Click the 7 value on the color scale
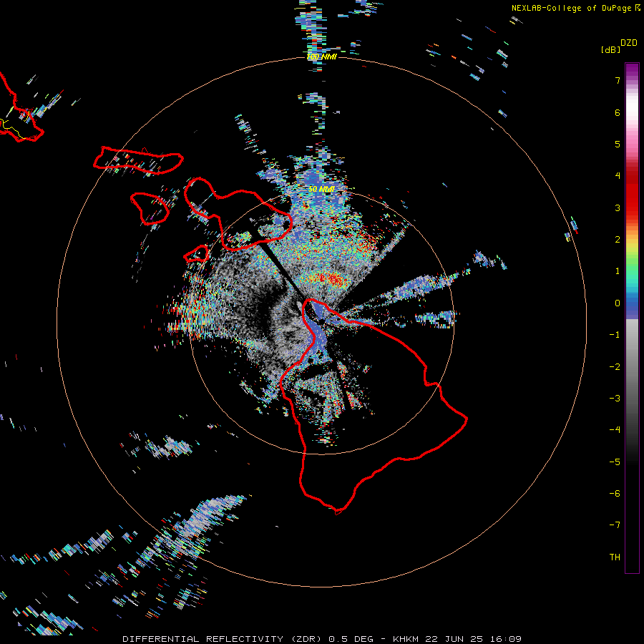This screenshot has width=644, height=644. (618, 80)
